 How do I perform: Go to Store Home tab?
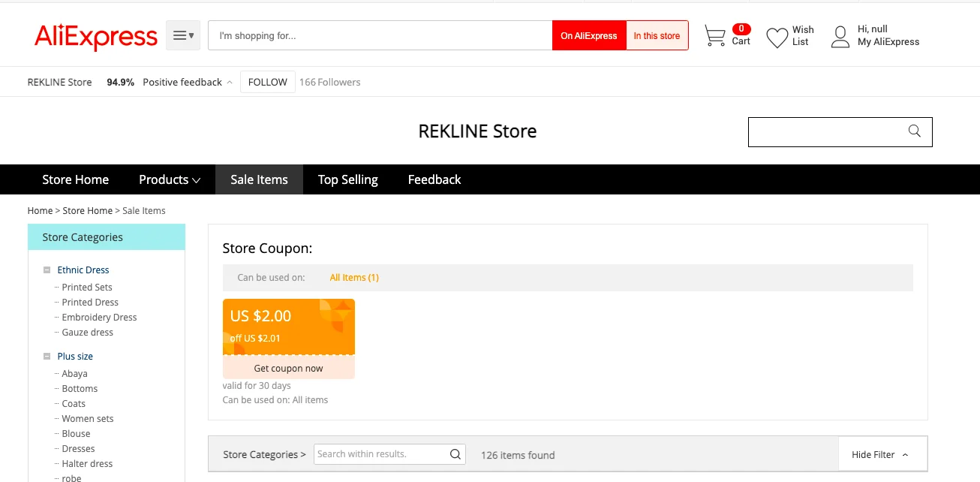pos(76,179)
